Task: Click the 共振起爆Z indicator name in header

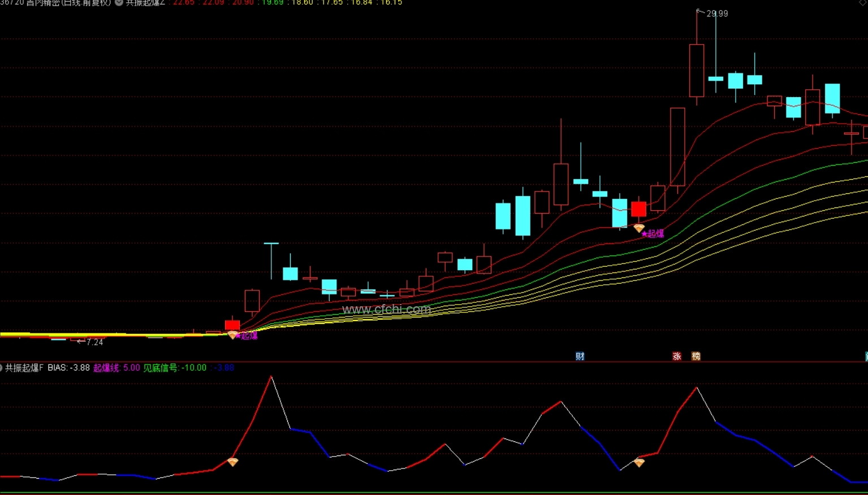Action: tap(145, 3)
